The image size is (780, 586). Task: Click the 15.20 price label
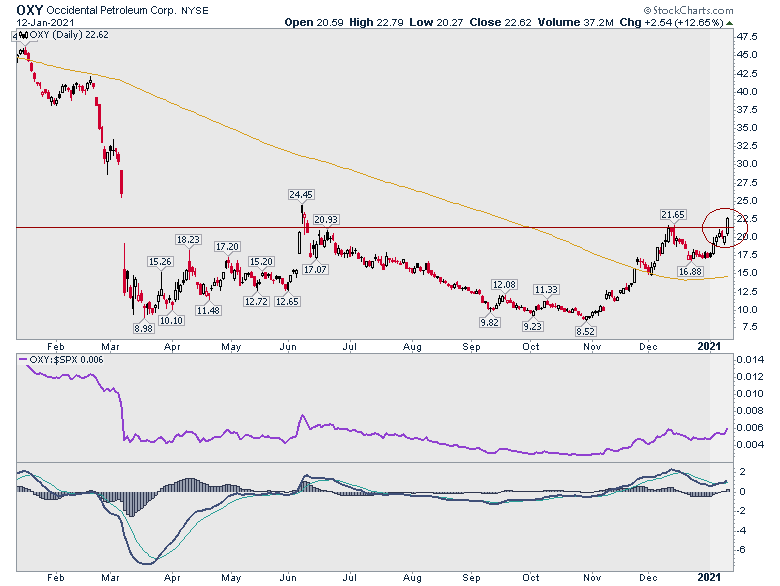click(x=261, y=262)
